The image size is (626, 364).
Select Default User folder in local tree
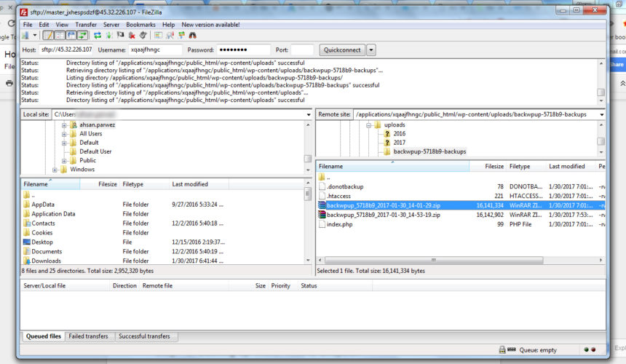coord(95,151)
